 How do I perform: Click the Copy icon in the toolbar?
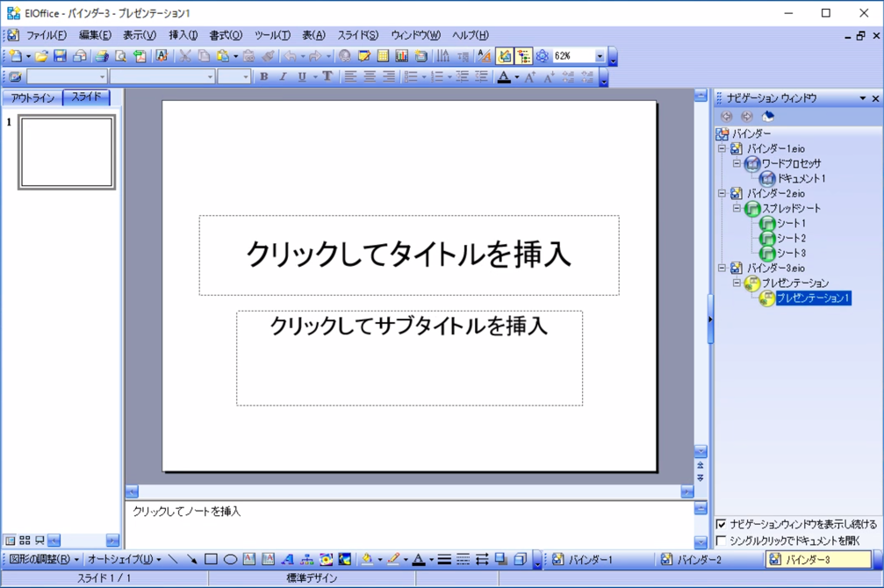pyautogui.click(x=204, y=56)
